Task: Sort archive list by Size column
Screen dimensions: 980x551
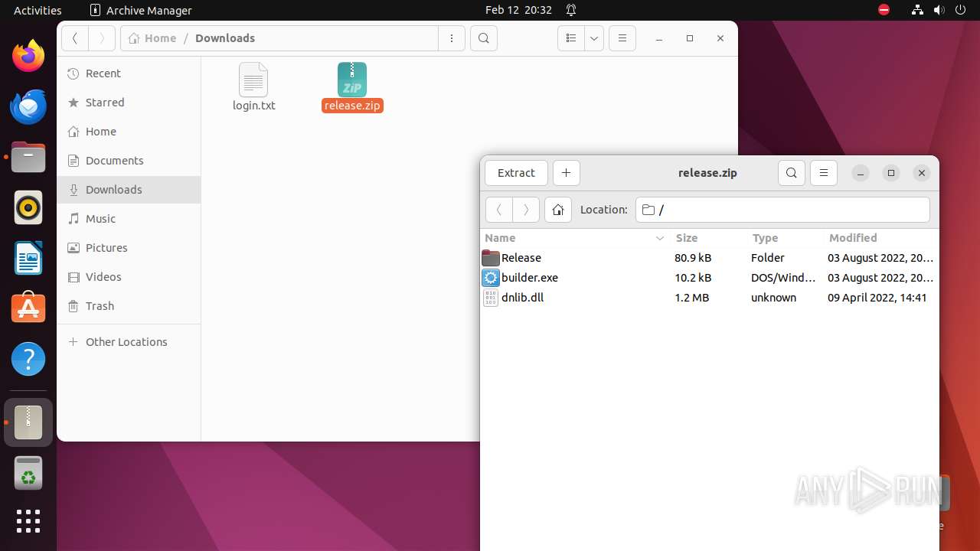Action: coord(708,238)
